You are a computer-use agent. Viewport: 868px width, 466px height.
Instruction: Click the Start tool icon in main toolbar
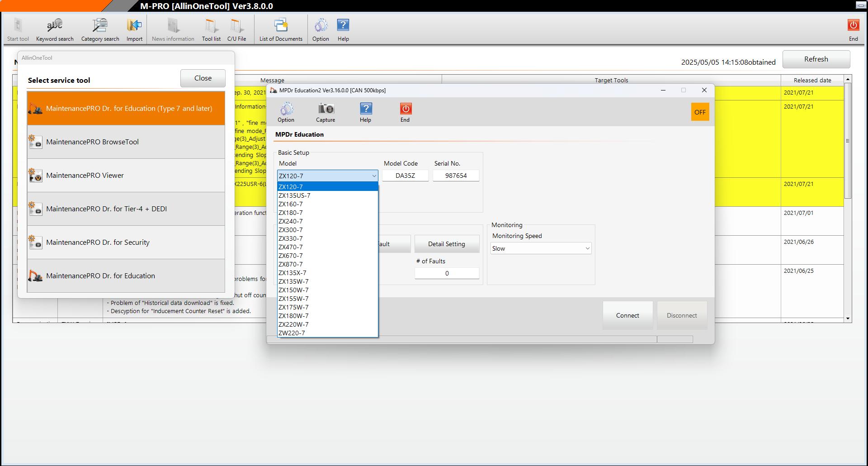[18, 30]
